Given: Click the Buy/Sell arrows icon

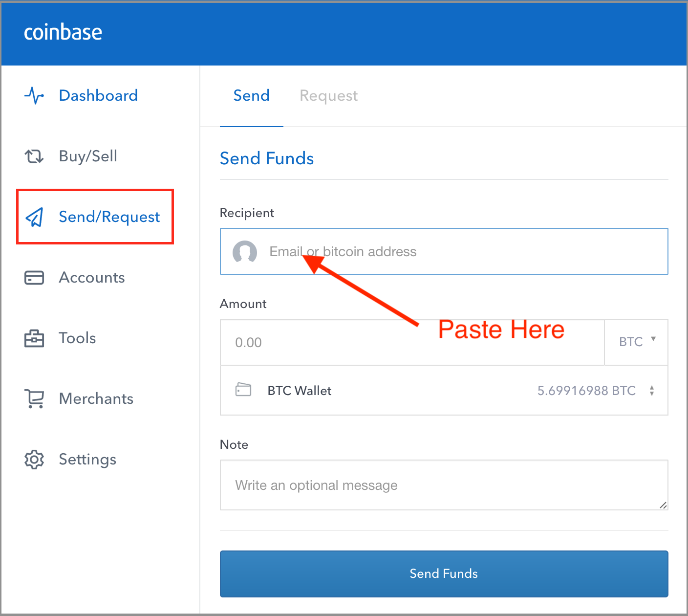Looking at the screenshot, I should point(34,156).
